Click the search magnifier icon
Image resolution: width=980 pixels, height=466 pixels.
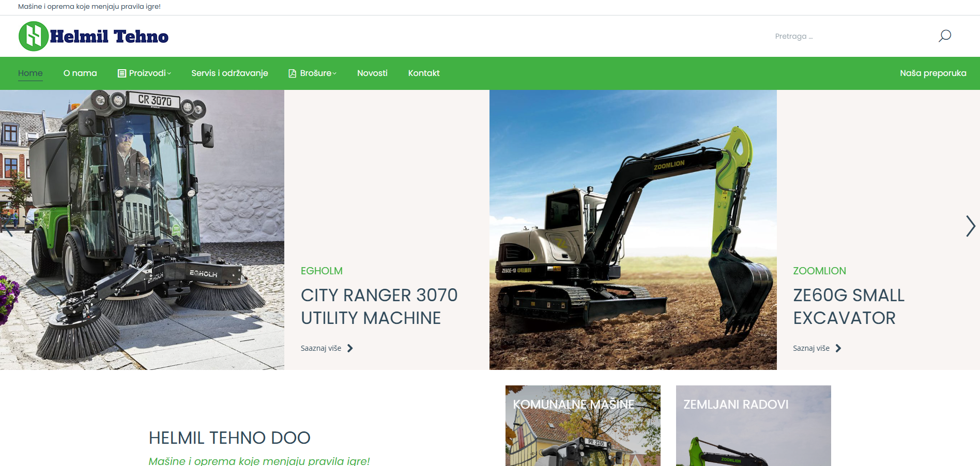click(944, 36)
